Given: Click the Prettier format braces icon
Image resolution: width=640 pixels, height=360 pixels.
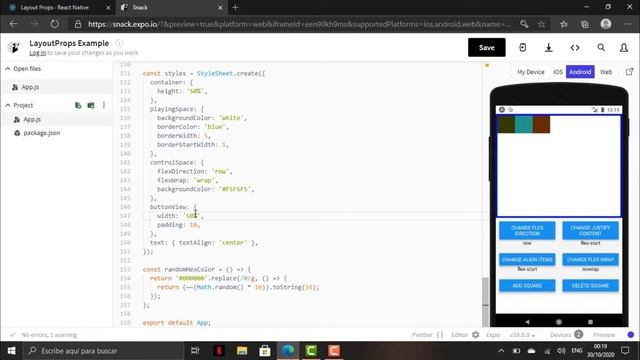Looking at the screenshot, I should point(440,335).
